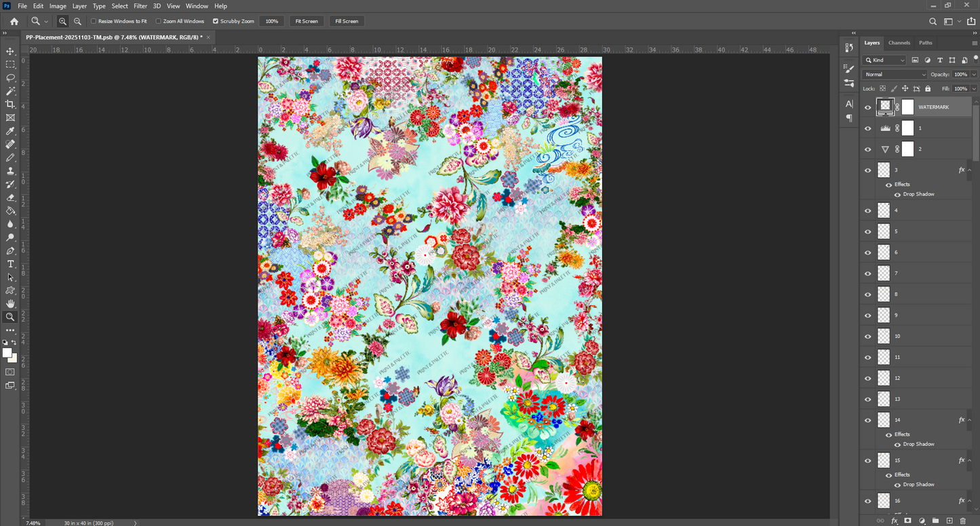980x526 pixels.
Task: Open the History panel icon
Action: pyautogui.click(x=849, y=47)
